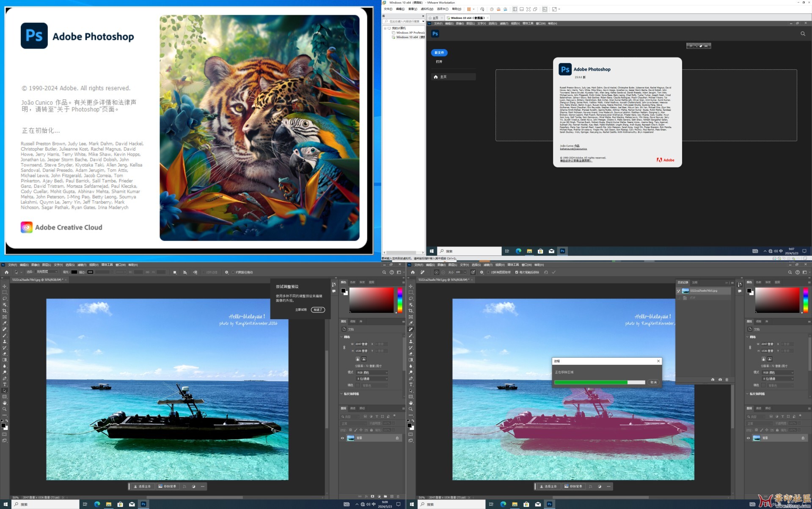
Task: Click the Home icon in left Photoshop options bar
Action: [6, 272]
